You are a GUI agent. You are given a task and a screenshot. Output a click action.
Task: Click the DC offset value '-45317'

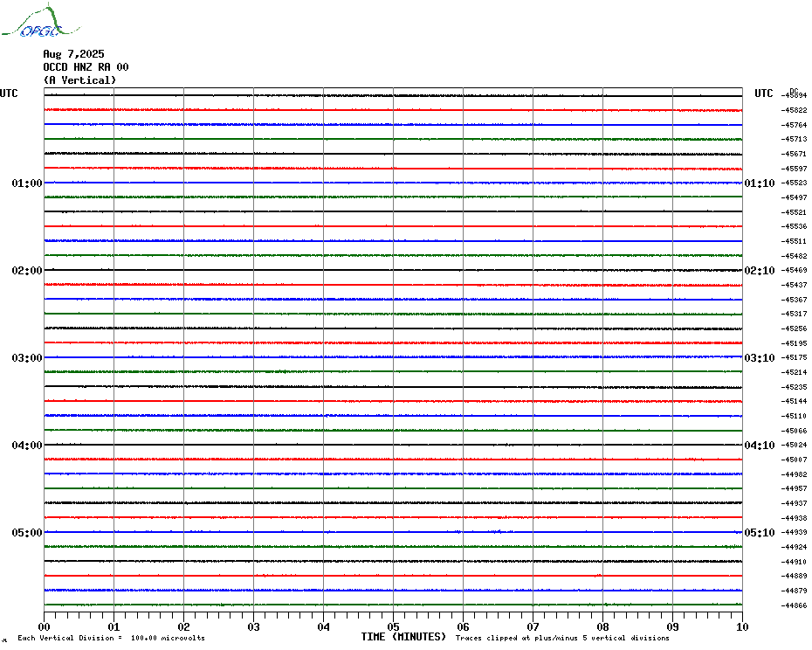tap(794, 314)
